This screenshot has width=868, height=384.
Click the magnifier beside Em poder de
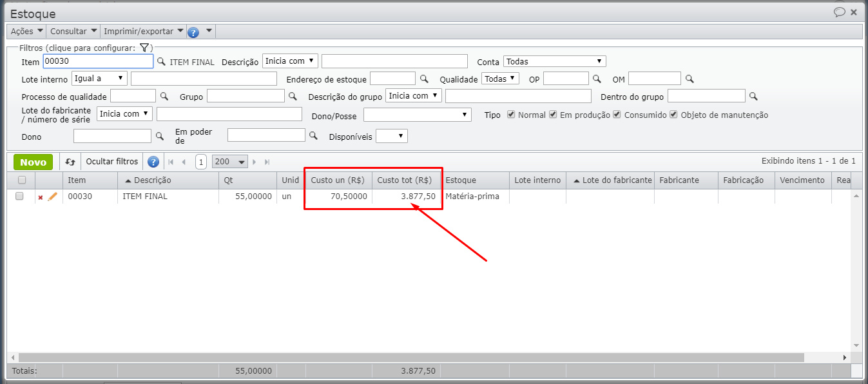coord(313,137)
